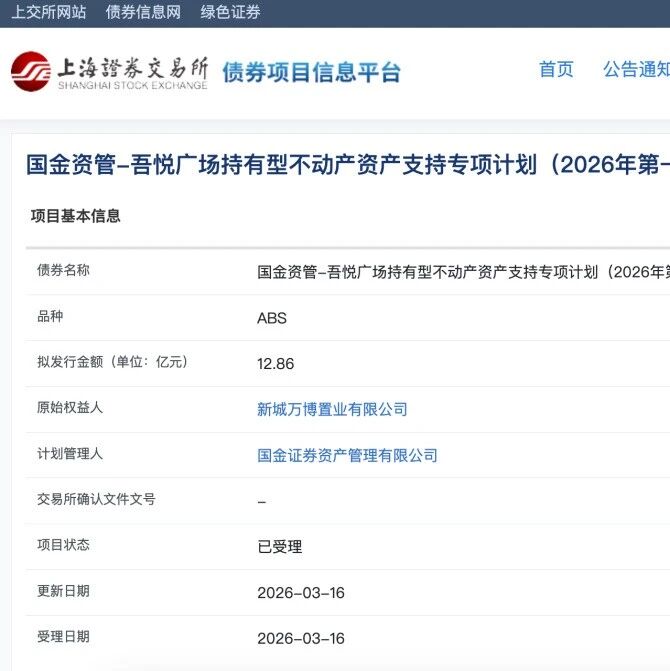Select the 已受理 status value
Screen dimensions: 670x671
tap(280, 547)
